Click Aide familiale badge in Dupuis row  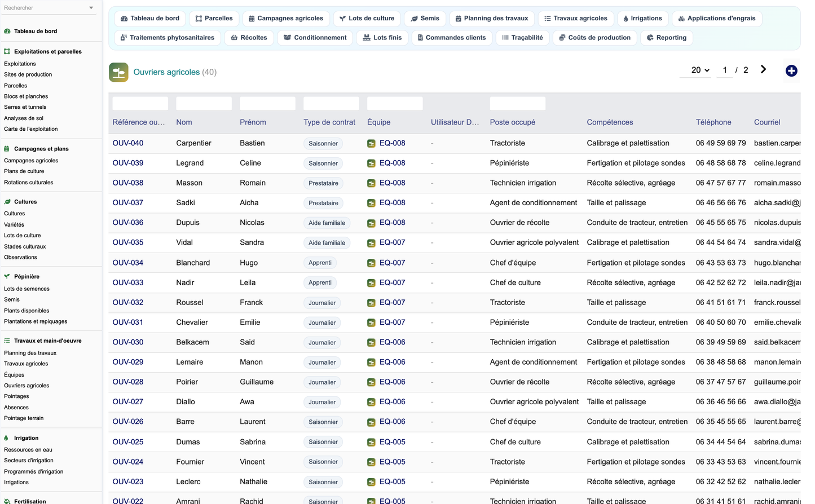click(x=327, y=223)
